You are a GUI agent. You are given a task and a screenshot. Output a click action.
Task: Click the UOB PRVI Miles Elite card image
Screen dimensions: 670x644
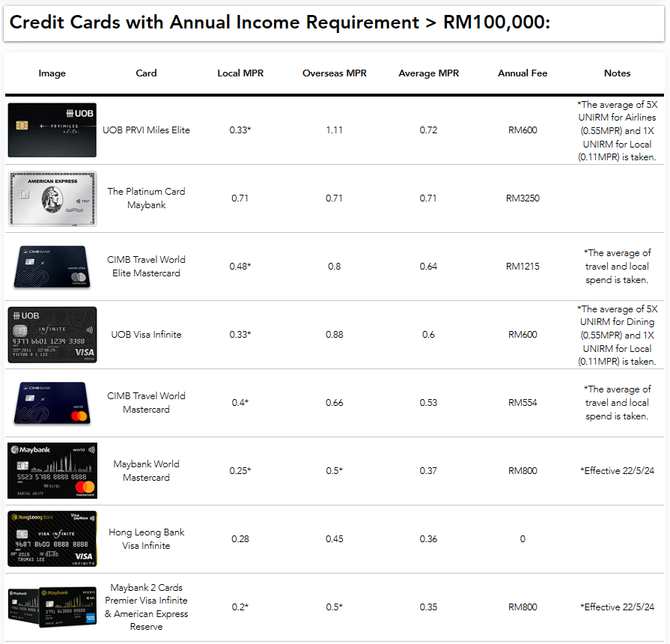(52, 130)
